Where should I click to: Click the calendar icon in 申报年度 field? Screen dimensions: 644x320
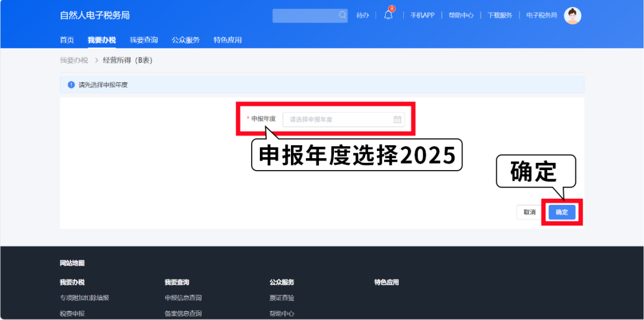pyautogui.click(x=397, y=119)
